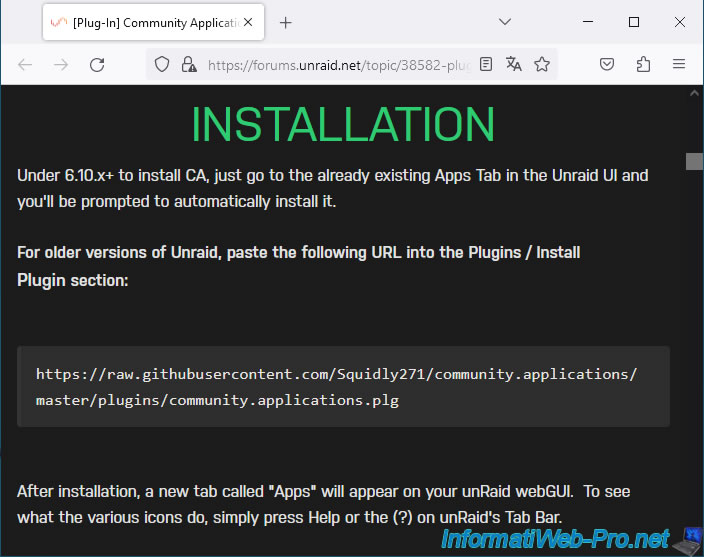Show site security info via padlock

pos(188,64)
